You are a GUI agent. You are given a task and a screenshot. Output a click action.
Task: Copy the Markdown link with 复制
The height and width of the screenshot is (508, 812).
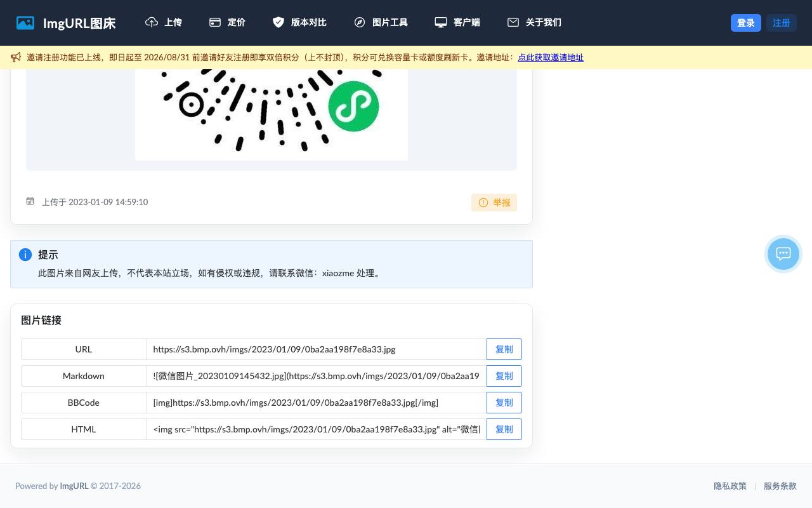[504, 376]
